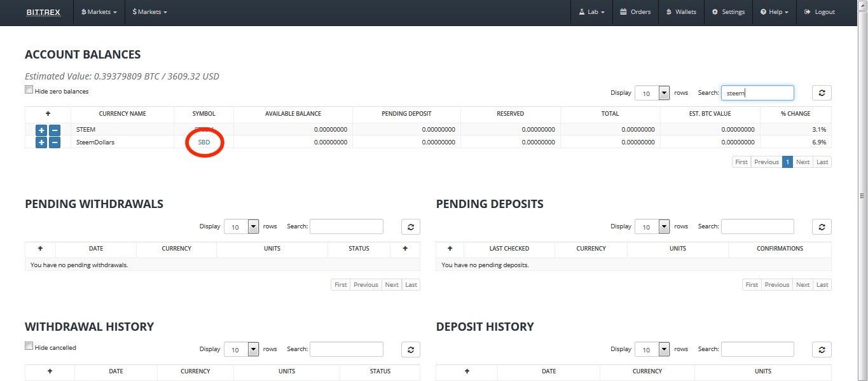Open the Pending Withdrawals rows display dropdown
This screenshot has width=868, height=381.
[242, 226]
